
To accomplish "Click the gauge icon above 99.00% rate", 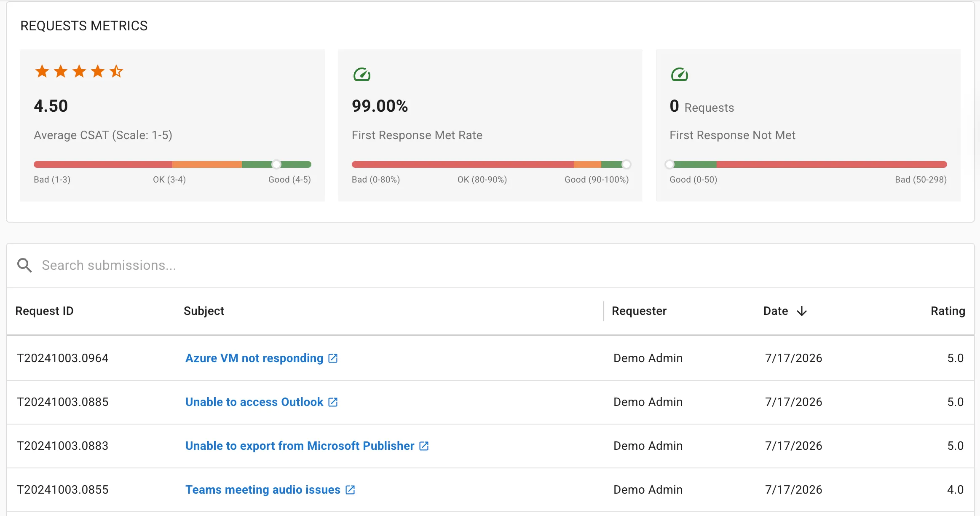I will [x=361, y=75].
